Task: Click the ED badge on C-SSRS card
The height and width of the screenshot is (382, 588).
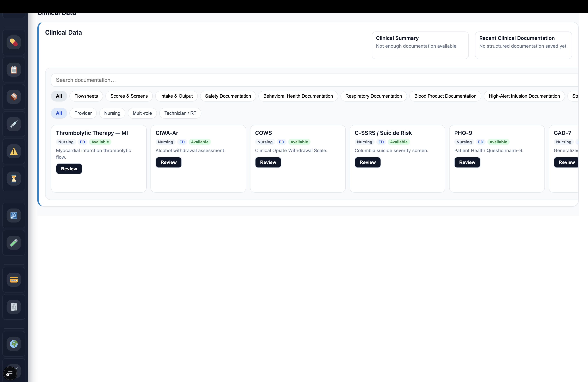Action: point(381,142)
